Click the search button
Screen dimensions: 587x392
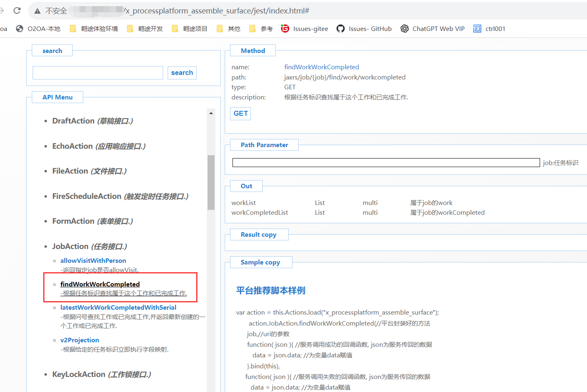(182, 73)
